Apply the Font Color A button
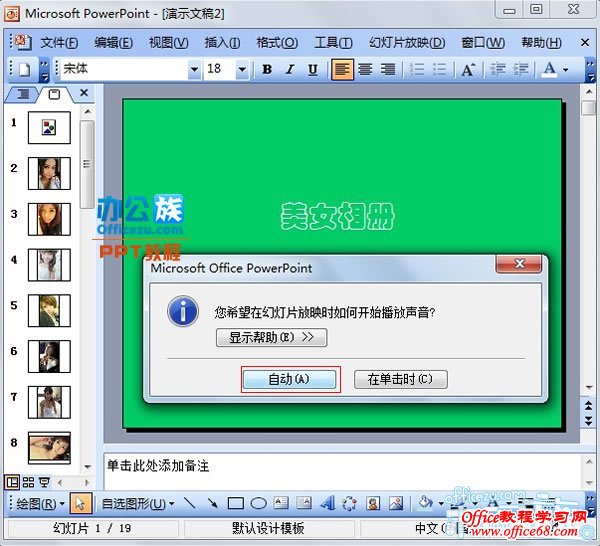 click(549, 70)
